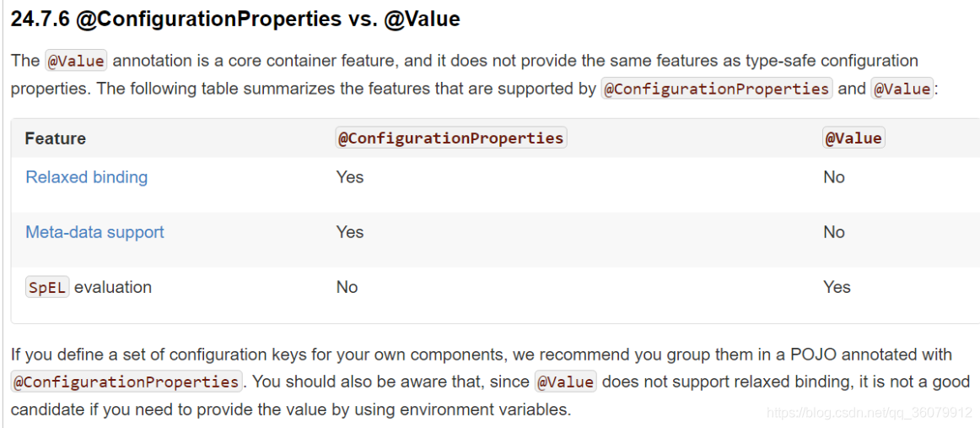Click the @Value code tag in first sentence
The height and width of the screenshot is (428, 980).
point(76,61)
